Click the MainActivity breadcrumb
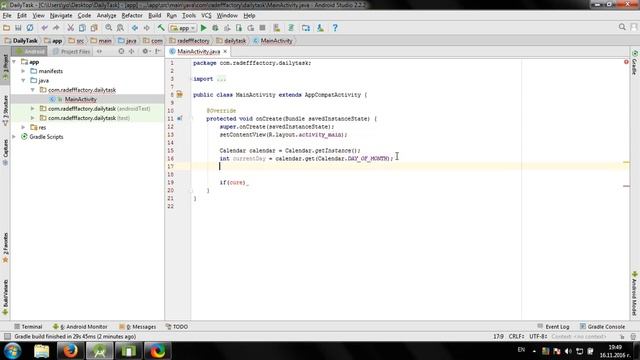 pos(272,41)
